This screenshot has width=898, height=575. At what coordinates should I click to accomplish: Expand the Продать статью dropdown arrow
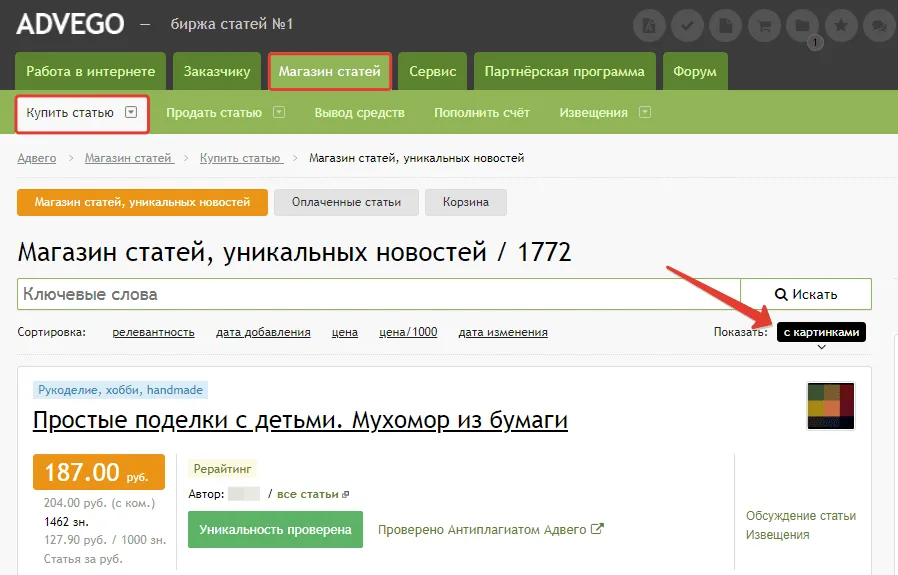pyautogui.click(x=279, y=112)
